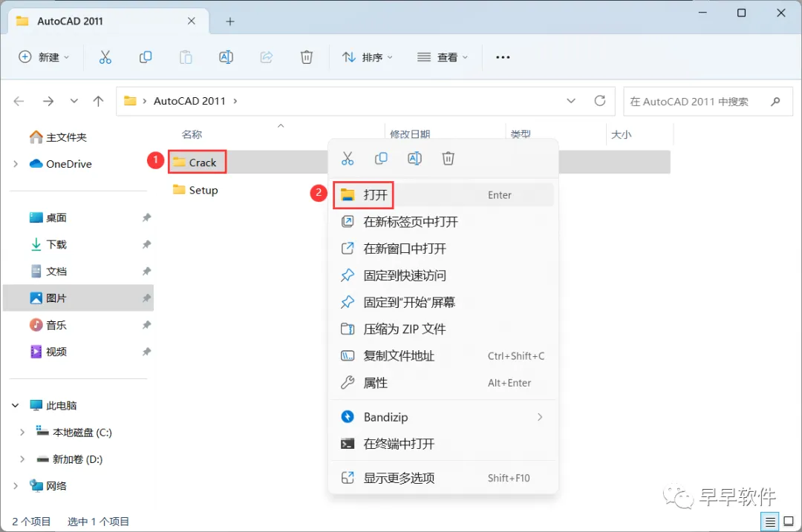Expand the 本地磁盘 (C:) node

click(x=22, y=433)
